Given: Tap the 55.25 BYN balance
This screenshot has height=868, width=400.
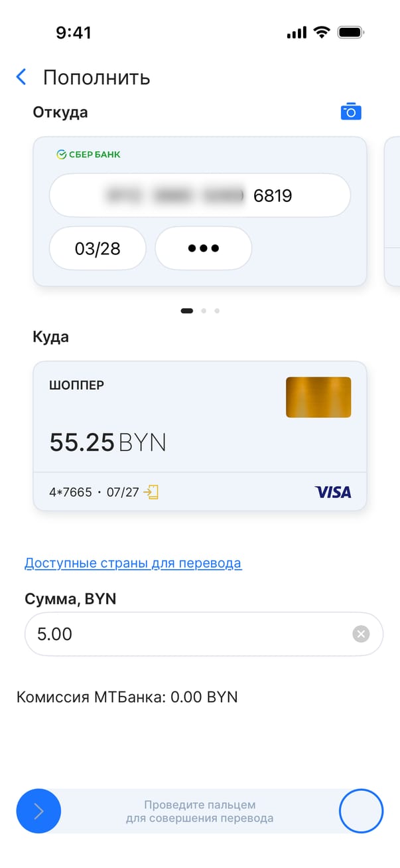Looking at the screenshot, I should (x=107, y=442).
